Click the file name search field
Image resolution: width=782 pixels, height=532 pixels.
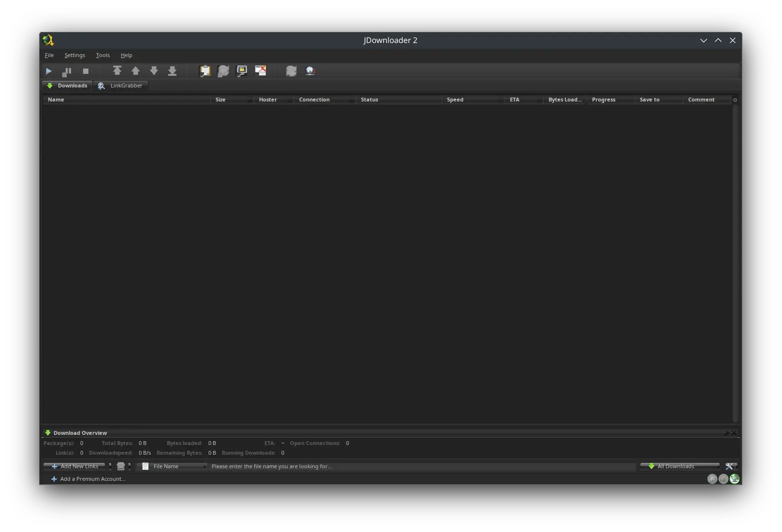(338, 466)
